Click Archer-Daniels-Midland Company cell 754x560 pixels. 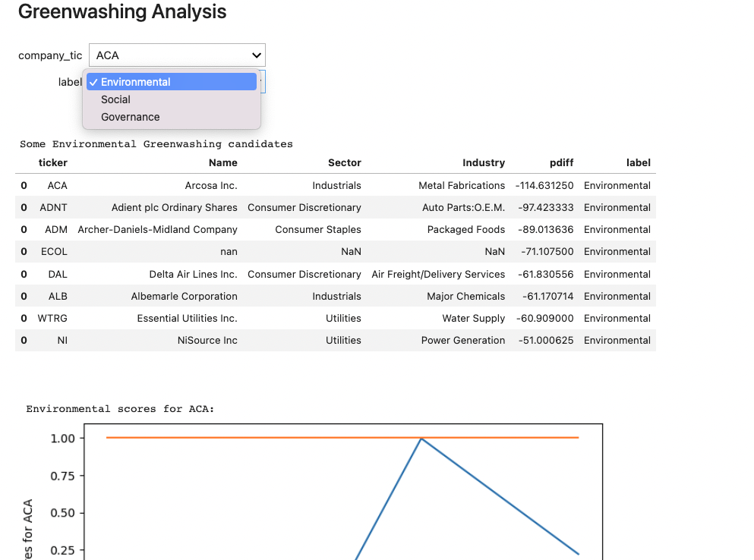click(x=158, y=230)
